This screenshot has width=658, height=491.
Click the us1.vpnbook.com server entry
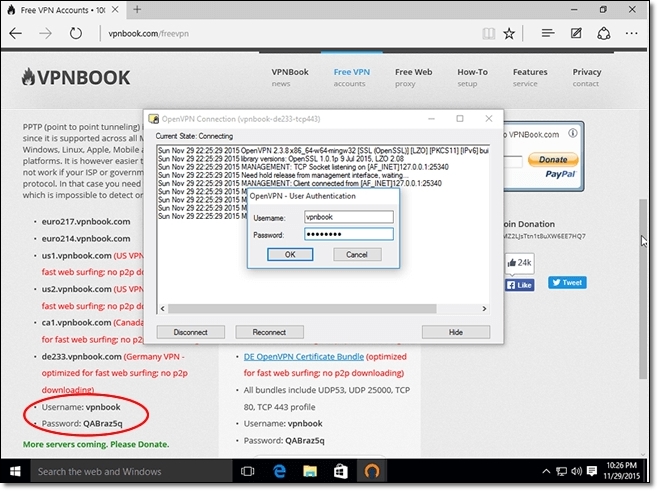[x=76, y=255]
